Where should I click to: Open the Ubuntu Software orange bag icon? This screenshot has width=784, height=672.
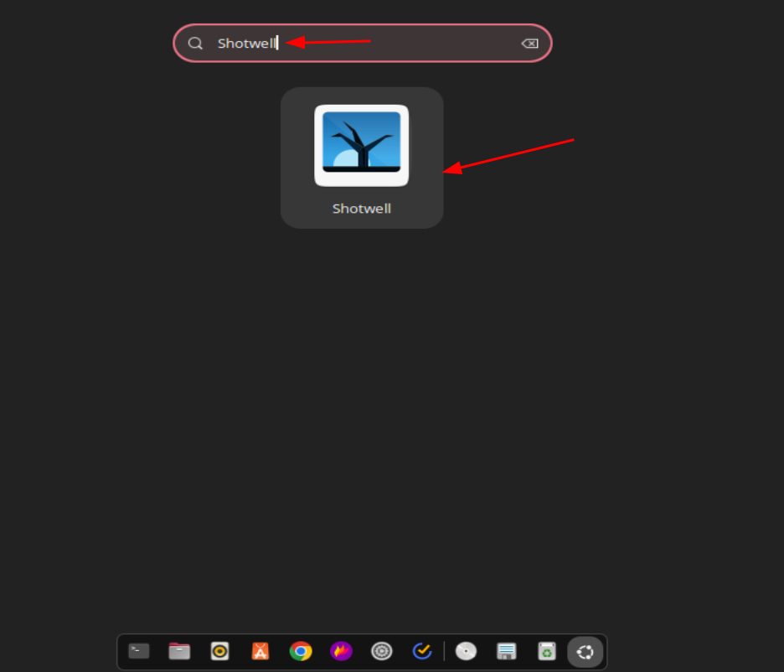[260, 652]
